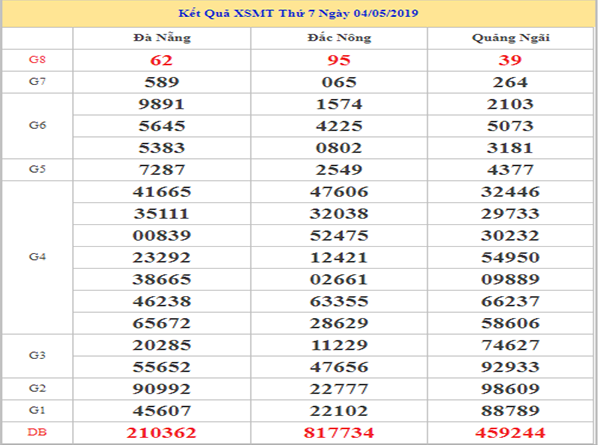
Task: Click G7 result 065 for Đắc Nông
Action: click(x=339, y=82)
